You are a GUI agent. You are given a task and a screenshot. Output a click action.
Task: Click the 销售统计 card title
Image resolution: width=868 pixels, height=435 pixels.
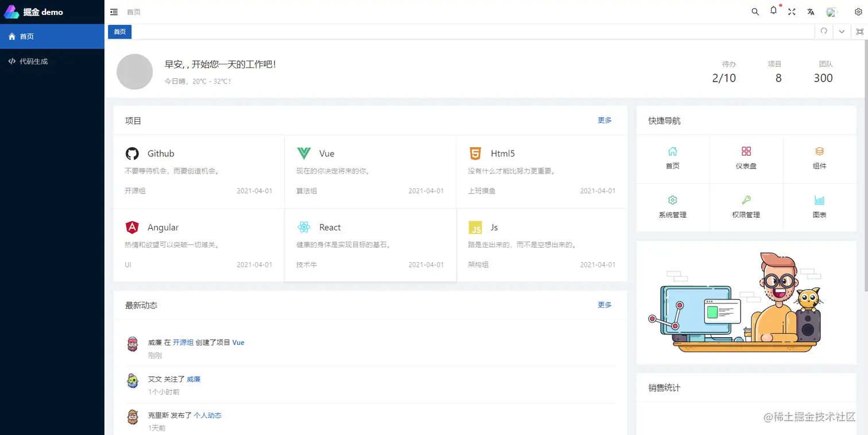(x=664, y=388)
